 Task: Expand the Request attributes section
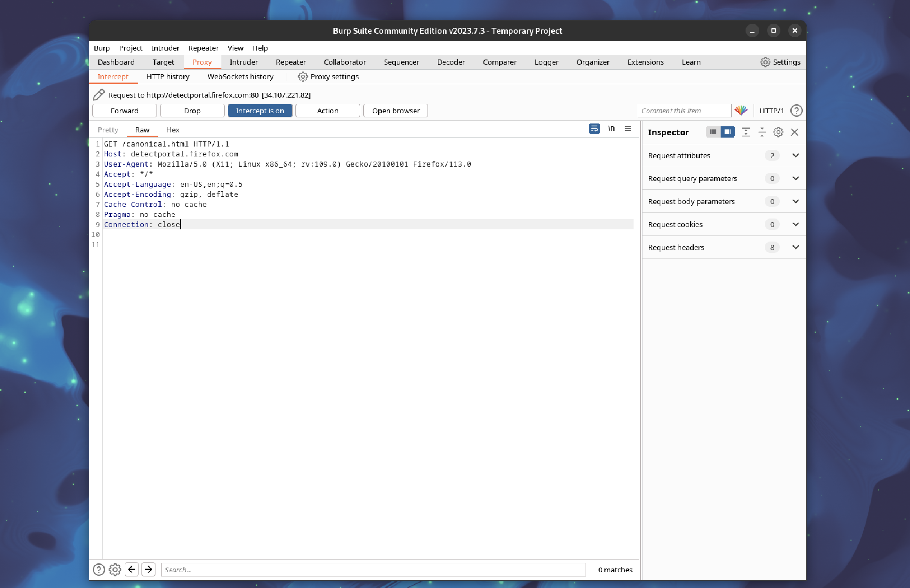795,155
